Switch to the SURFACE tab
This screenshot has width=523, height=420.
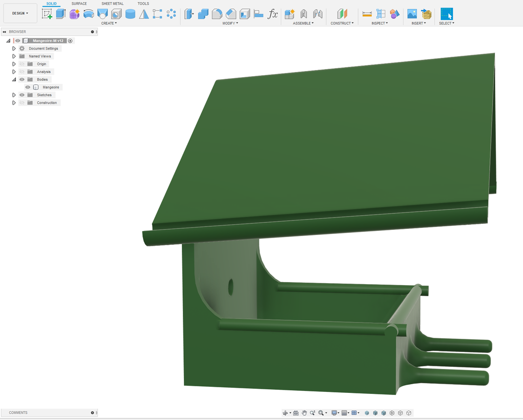coord(79,4)
